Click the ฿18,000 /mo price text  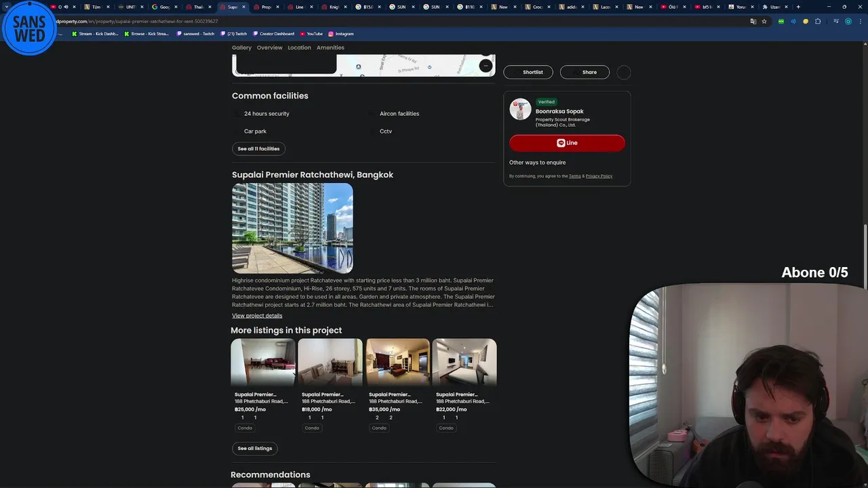pyautogui.click(x=317, y=409)
